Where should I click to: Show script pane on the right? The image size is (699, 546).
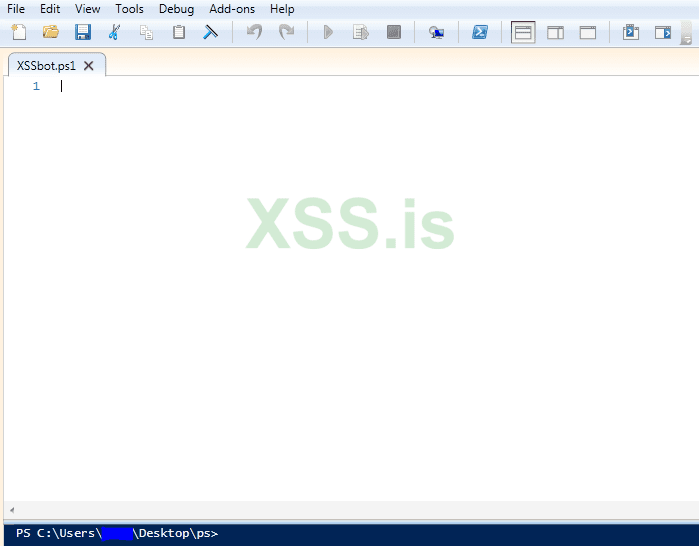click(555, 32)
